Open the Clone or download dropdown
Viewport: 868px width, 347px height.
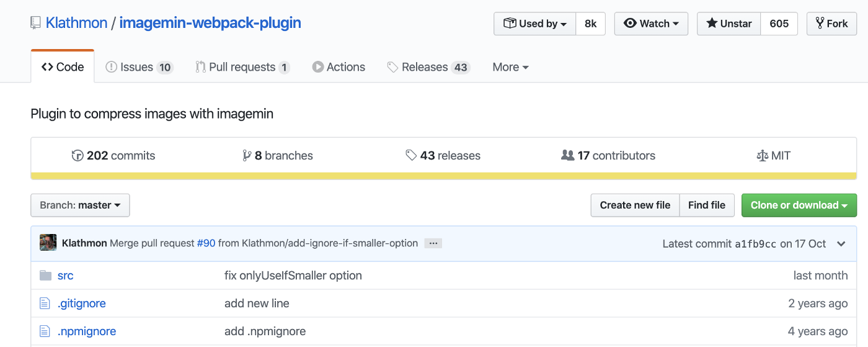pos(799,205)
